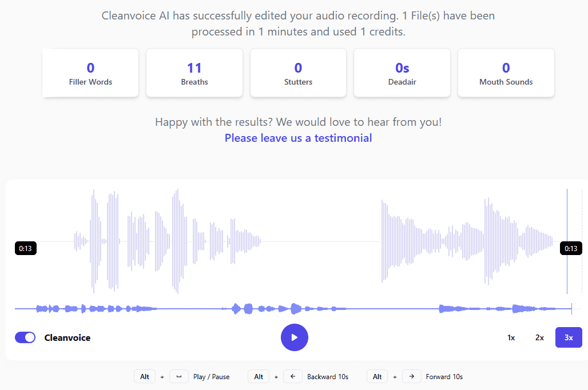
Task: Click the left arrow key icon for Backward 10s
Action: [x=292, y=377]
